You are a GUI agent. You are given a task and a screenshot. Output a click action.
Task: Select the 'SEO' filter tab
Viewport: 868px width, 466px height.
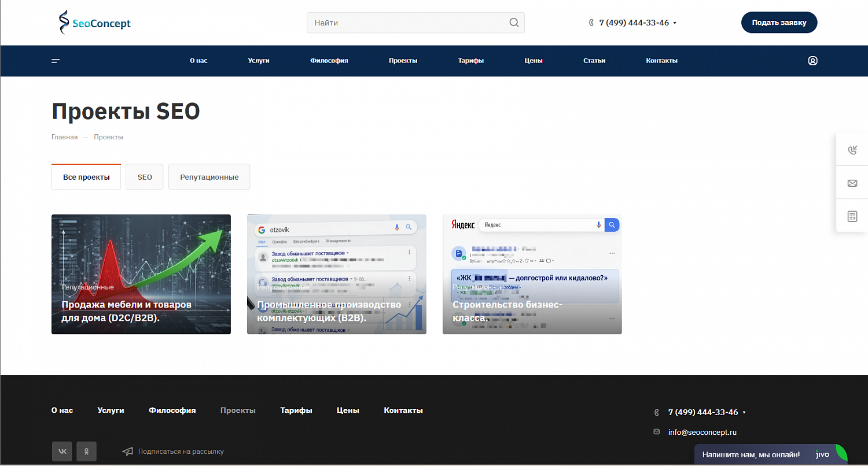(x=145, y=177)
